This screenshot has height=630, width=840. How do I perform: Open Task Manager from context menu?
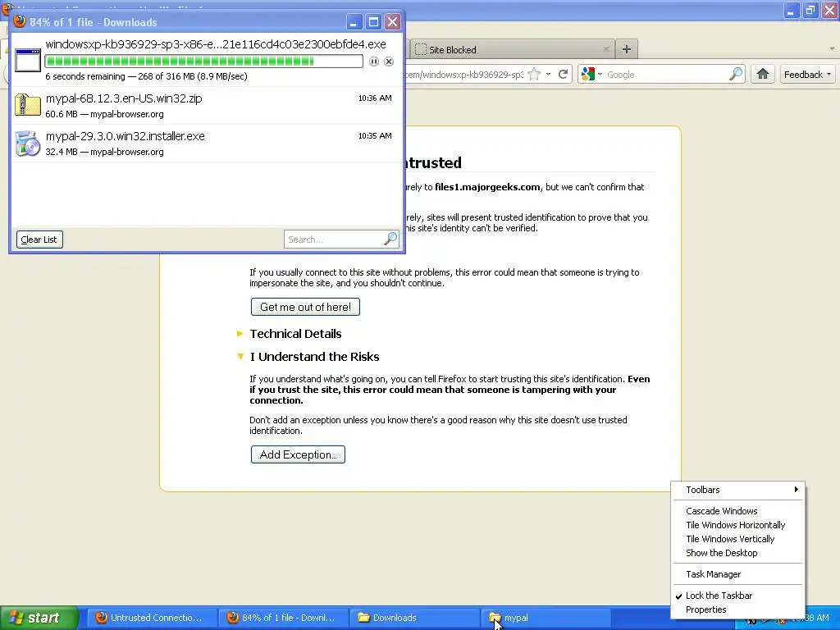coord(737,574)
